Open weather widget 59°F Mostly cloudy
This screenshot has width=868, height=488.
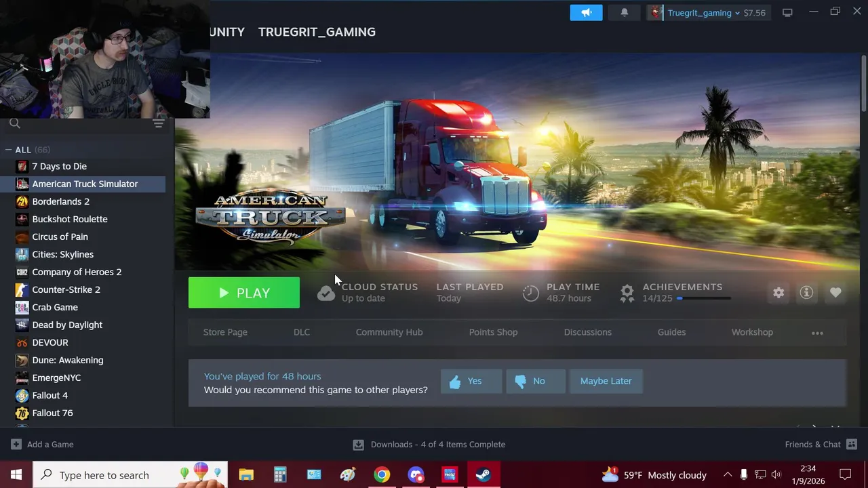[x=654, y=474]
